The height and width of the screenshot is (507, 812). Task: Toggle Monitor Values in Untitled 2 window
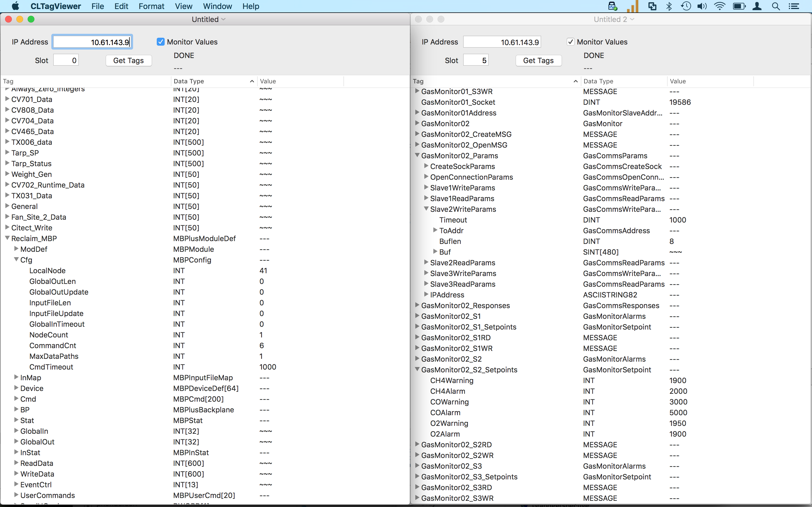point(570,42)
